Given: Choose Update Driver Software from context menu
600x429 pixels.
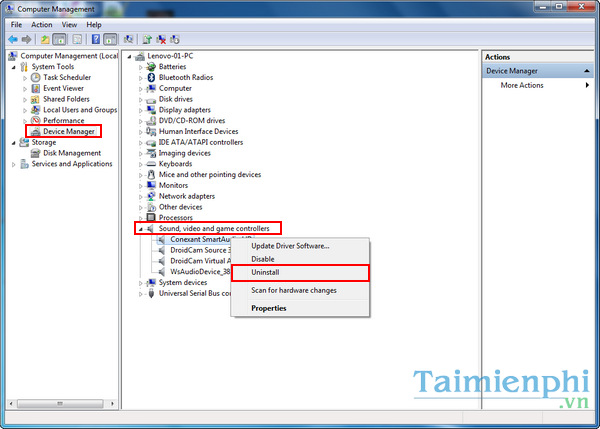Looking at the screenshot, I should click(x=300, y=246).
